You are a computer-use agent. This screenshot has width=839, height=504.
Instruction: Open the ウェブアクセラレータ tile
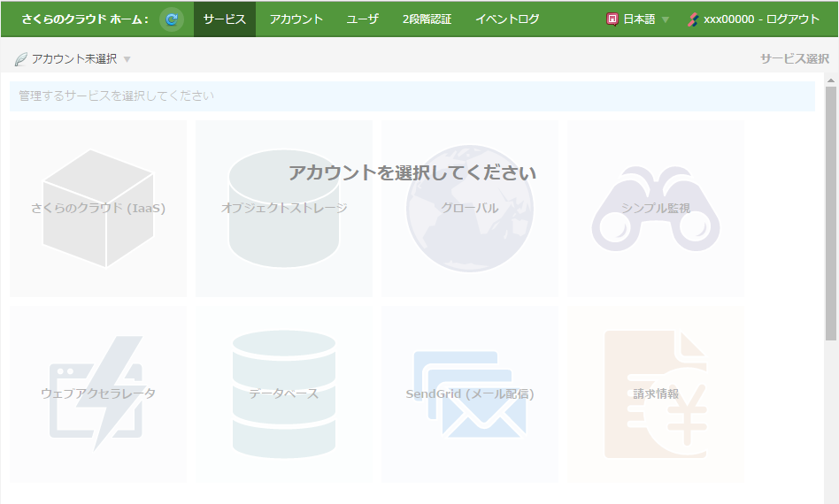[98, 393]
